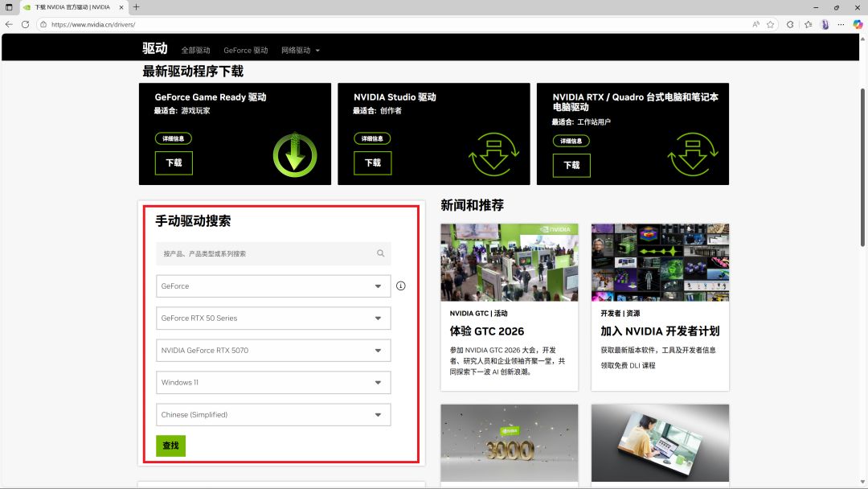Open the 加入 NVIDIA 开发者计划 article title

pos(660,331)
